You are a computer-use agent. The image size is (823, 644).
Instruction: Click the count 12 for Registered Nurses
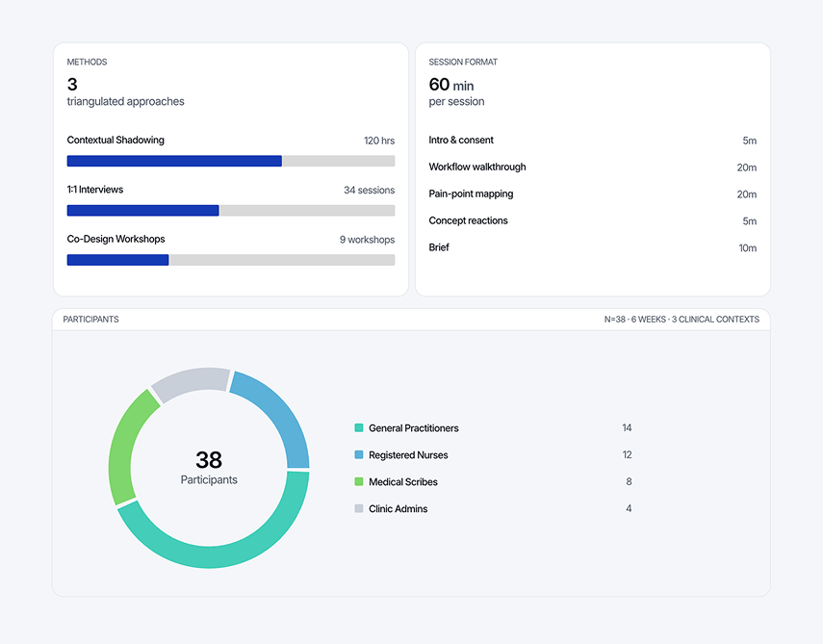pos(627,454)
